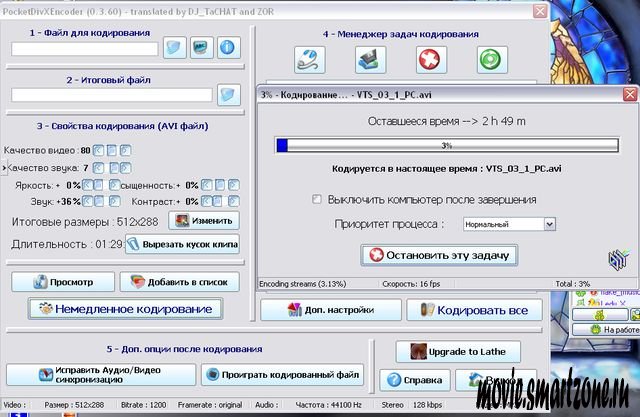Reset saturation with middle button
Image resolution: width=640 pixels, height=417 pixels.
click(x=220, y=185)
